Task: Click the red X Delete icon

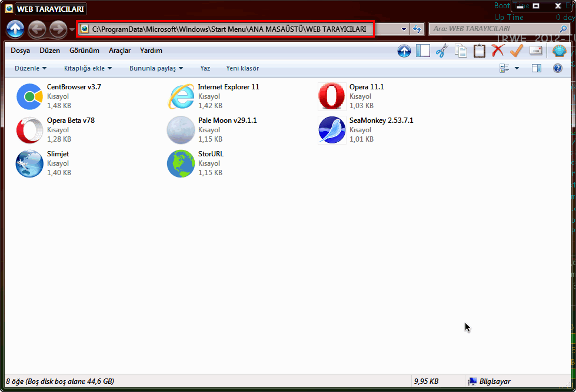Action: (498, 51)
